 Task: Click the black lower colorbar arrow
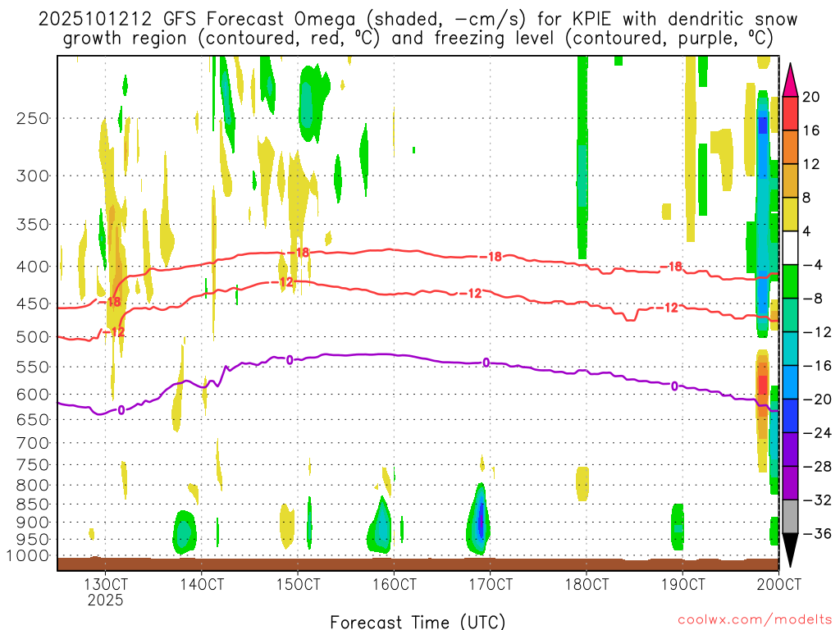click(790, 550)
